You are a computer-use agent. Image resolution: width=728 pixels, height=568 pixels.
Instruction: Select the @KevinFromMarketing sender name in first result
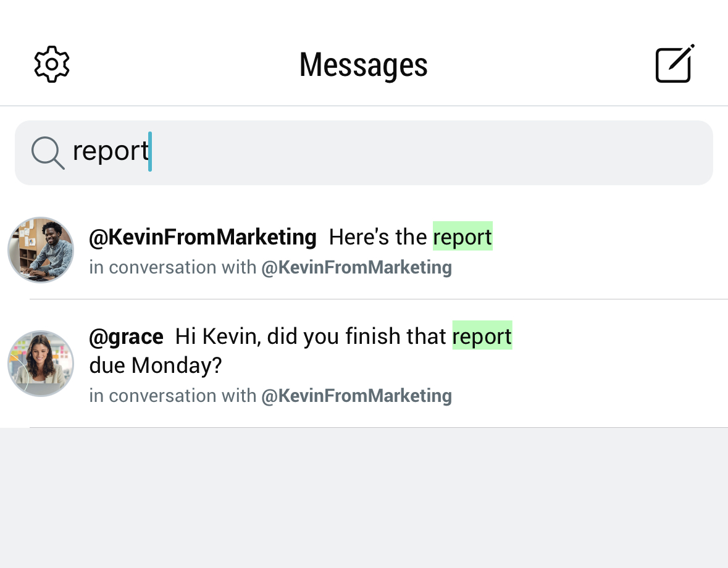[203, 237]
